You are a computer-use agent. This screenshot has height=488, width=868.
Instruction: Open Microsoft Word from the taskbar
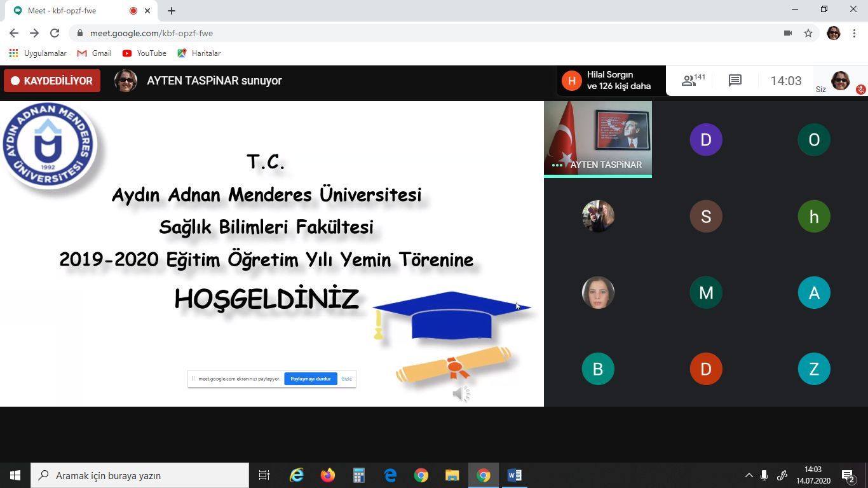pos(515,475)
